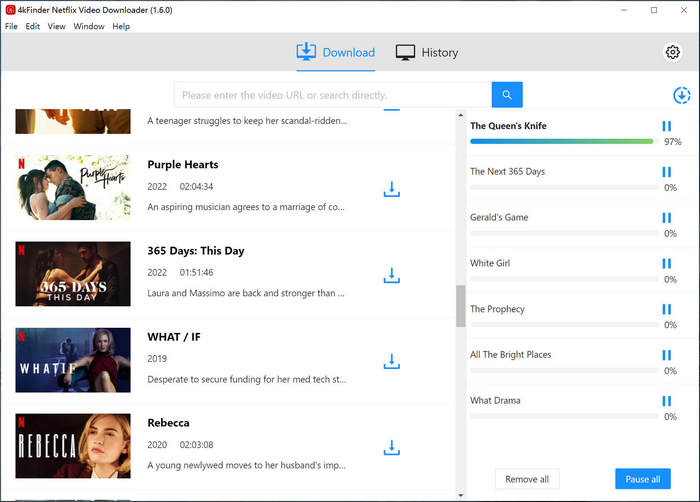Switch to the History tab

tap(427, 52)
